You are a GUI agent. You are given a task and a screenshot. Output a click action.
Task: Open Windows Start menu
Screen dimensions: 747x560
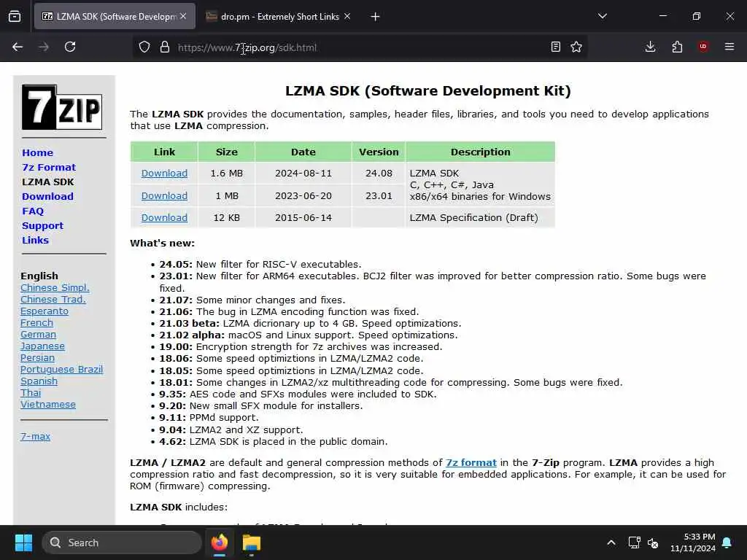coord(23,542)
